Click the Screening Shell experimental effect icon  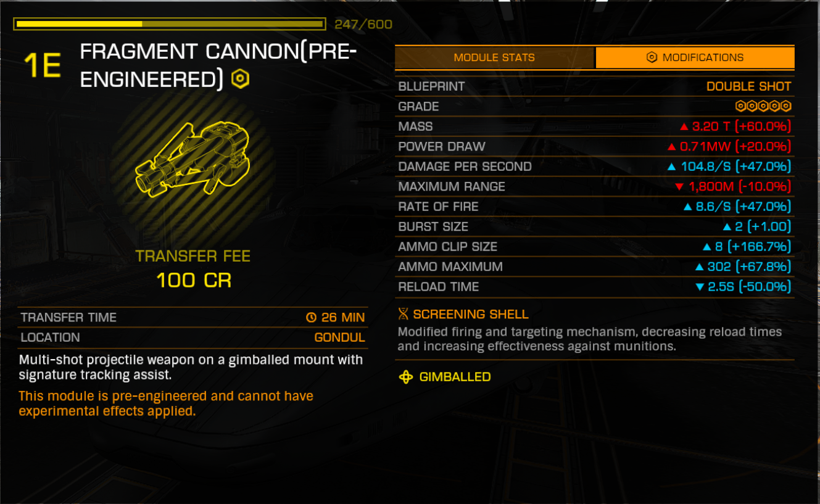click(403, 314)
